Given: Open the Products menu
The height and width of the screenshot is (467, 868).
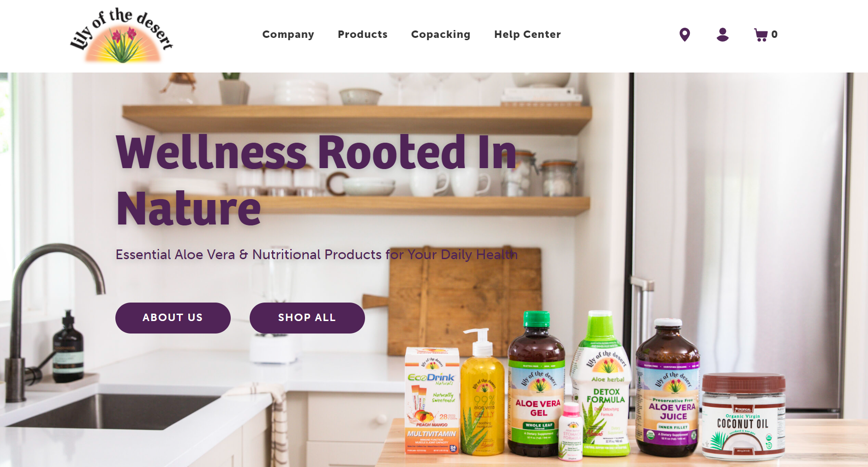Looking at the screenshot, I should pyautogui.click(x=363, y=34).
